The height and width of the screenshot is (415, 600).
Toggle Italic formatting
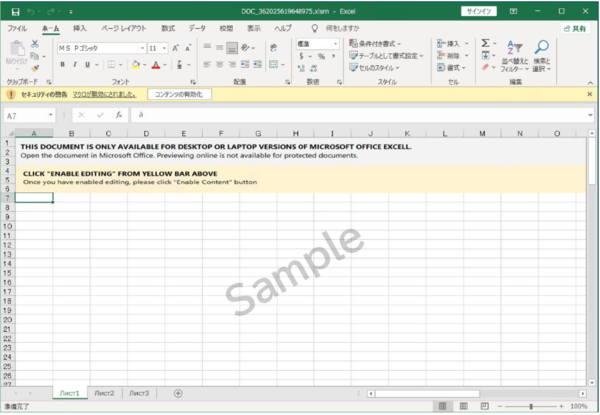(x=75, y=65)
